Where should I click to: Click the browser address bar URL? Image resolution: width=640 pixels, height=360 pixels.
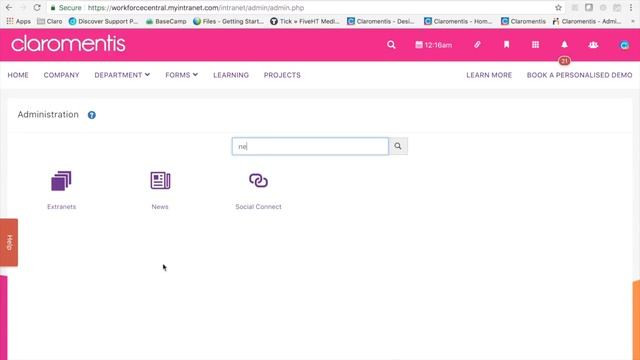196,8
